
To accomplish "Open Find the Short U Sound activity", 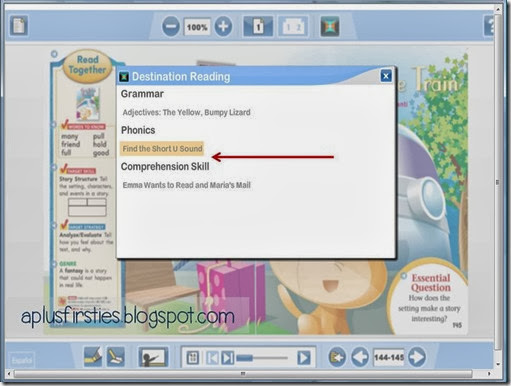I will 162,149.
